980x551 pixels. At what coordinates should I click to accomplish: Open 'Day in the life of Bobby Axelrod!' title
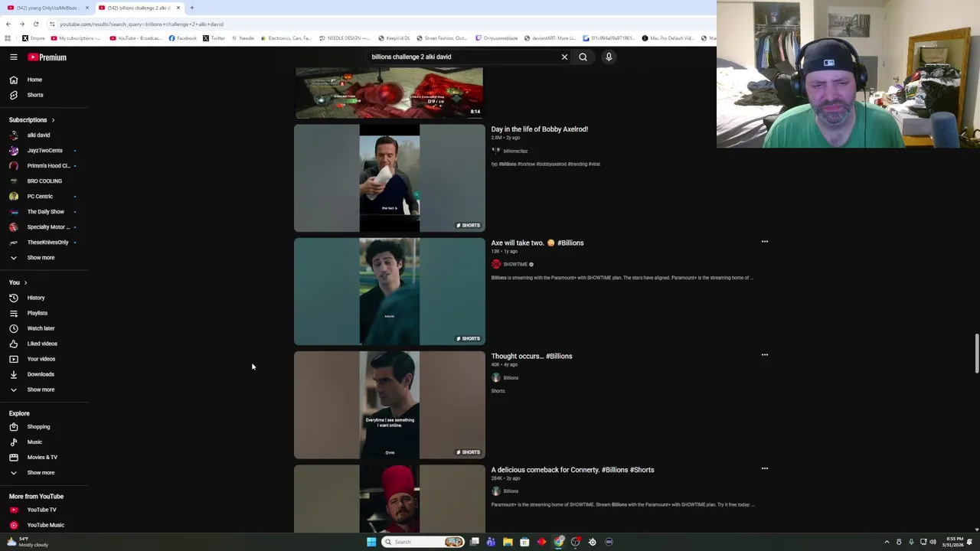[x=539, y=129]
